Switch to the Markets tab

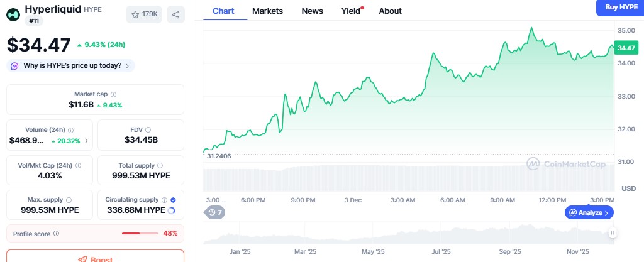(x=267, y=11)
